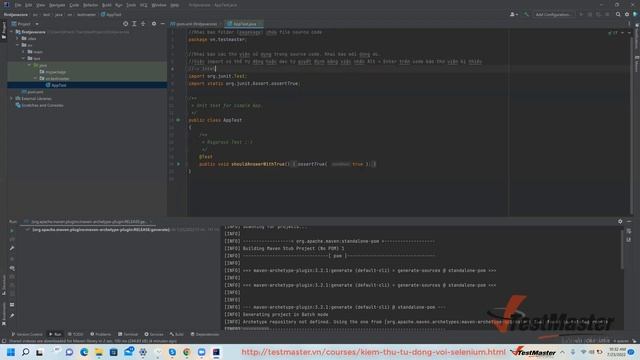This screenshot has width=640, height=360.
Task: Toggle soft-wrap in Run console
Action: coord(629,231)
